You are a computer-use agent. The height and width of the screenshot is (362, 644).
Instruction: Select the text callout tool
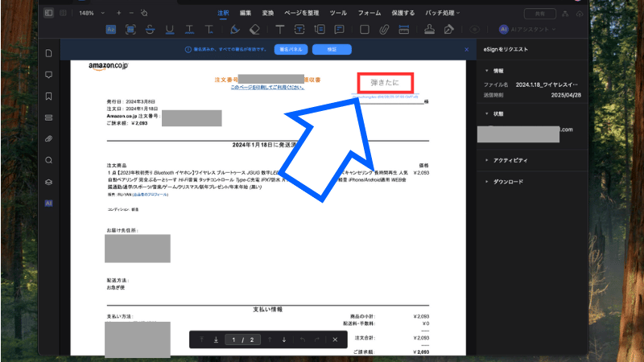pos(320,29)
